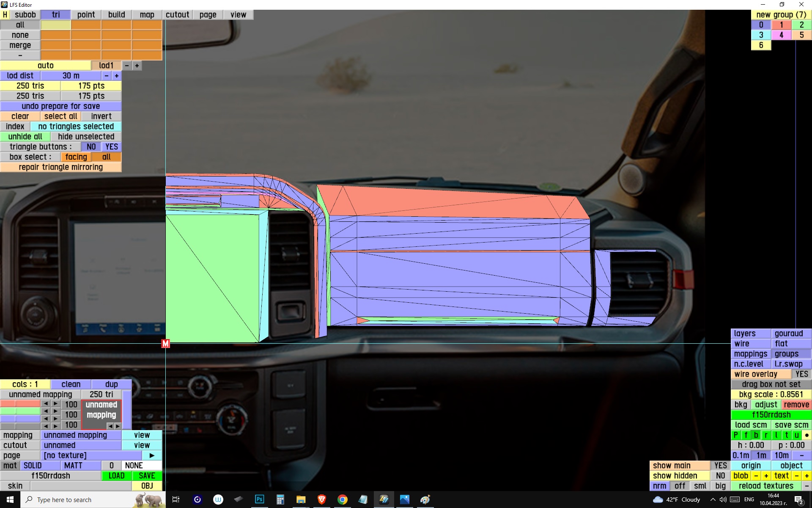Toggle show hidden NO button
This screenshot has width=812, height=508.
pyautogui.click(x=720, y=476)
